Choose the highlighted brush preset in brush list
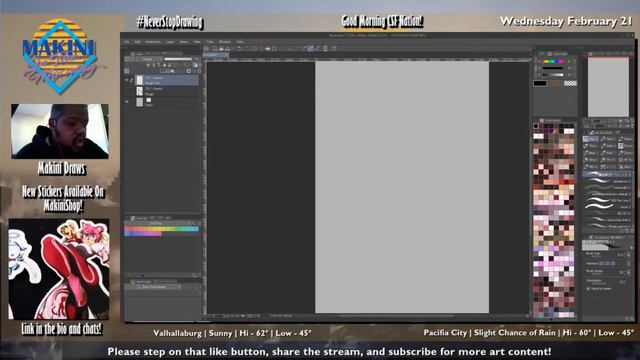The image size is (640, 360). 607,174
